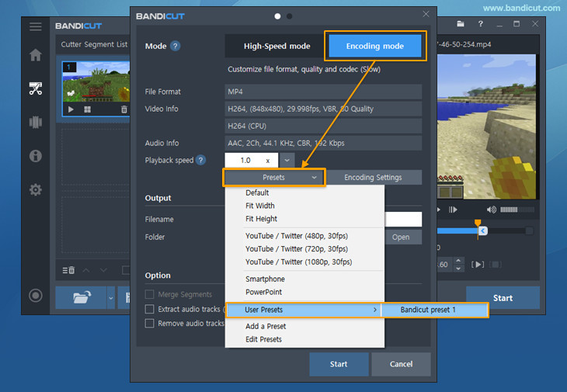Toggle the Remove audio tracks checkbox
The width and height of the screenshot is (567, 392).
[x=151, y=323]
